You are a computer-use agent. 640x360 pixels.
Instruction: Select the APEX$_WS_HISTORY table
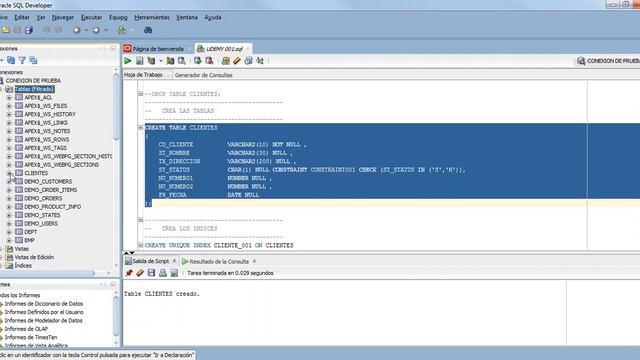(50, 114)
